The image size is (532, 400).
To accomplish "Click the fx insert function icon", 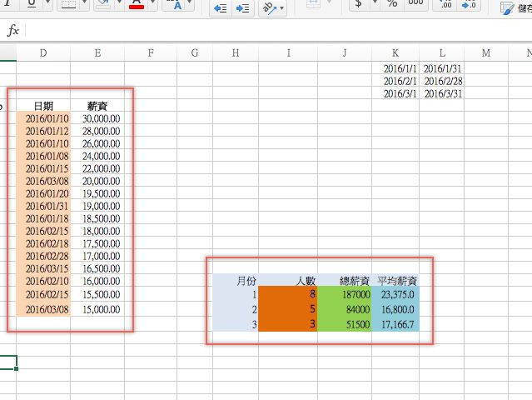I will click(12, 31).
